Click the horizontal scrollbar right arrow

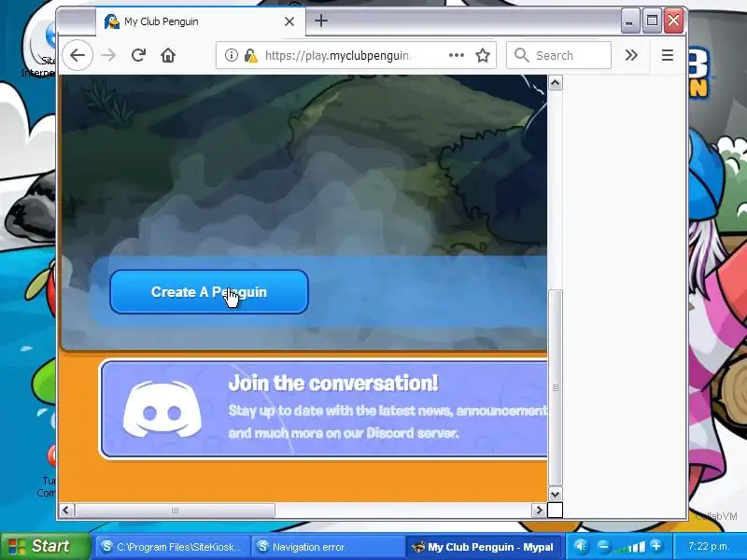point(539,510)
